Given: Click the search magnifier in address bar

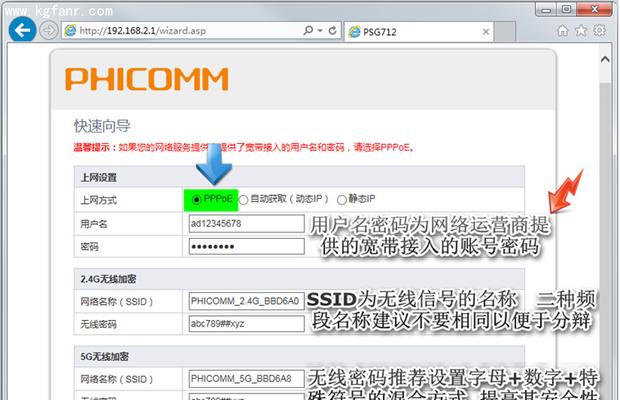Looking at the screenshot, I should tap(308, 30).
